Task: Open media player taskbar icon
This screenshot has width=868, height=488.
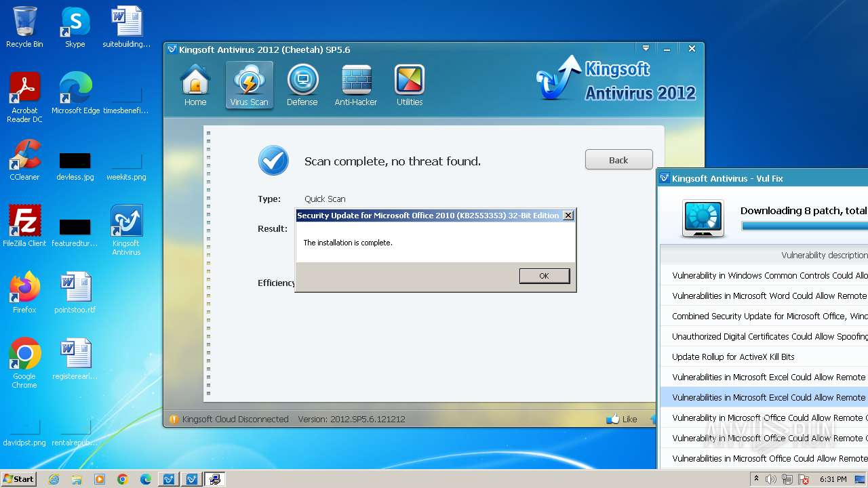Action: [100, 479]
